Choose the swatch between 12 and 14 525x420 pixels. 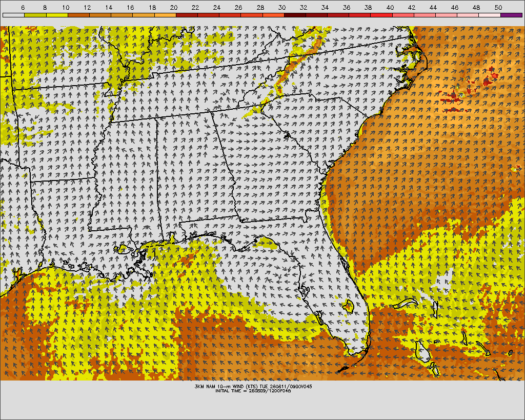(100, 15)
